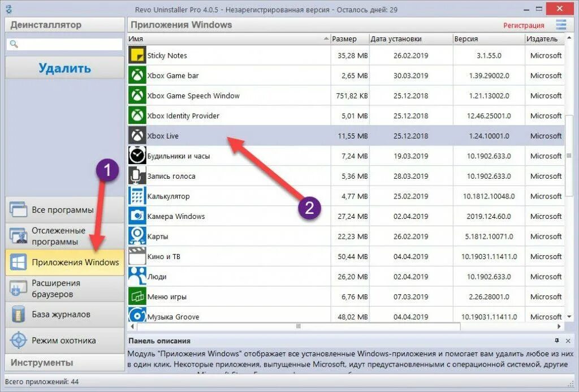Select Меню игры row name

pos(167,296)
